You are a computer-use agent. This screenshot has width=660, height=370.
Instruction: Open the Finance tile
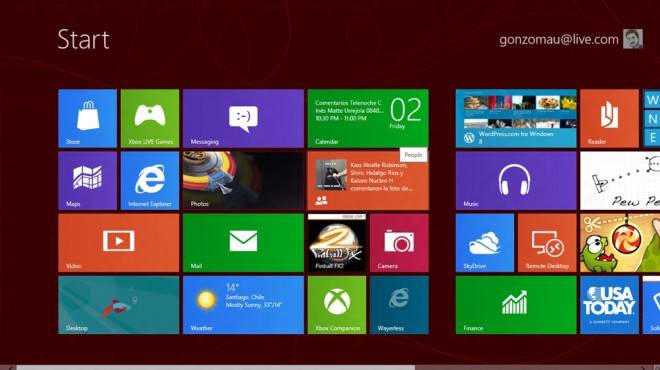[x=516, y=305]
